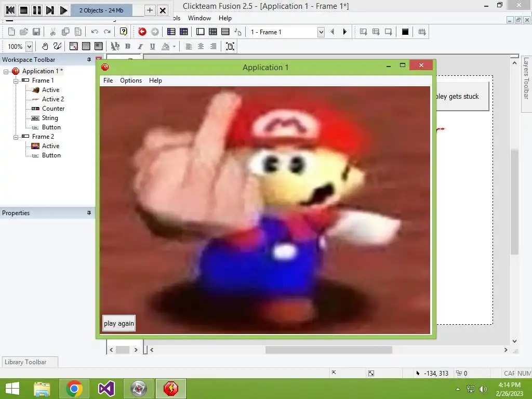Restart the application with the rewind button
The height and width of the screenshot is (399, 532).
point(10,10)
